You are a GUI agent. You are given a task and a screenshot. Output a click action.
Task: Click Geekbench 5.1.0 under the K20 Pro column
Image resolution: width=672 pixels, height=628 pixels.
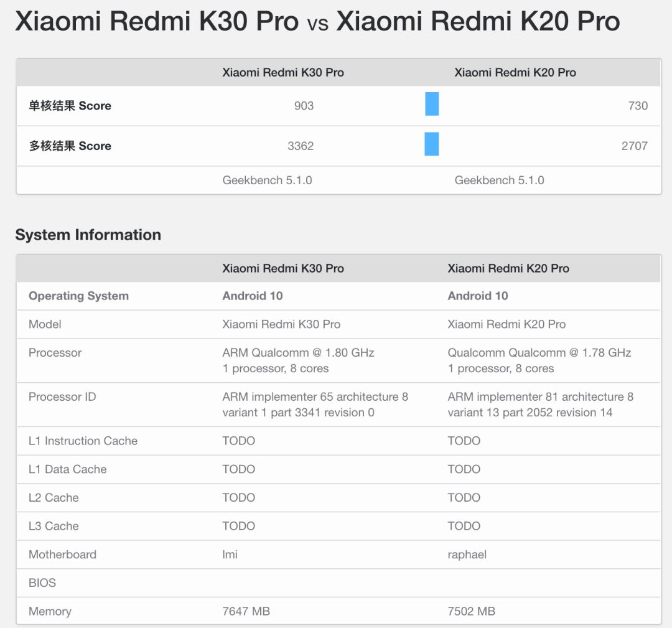point(499,180)
